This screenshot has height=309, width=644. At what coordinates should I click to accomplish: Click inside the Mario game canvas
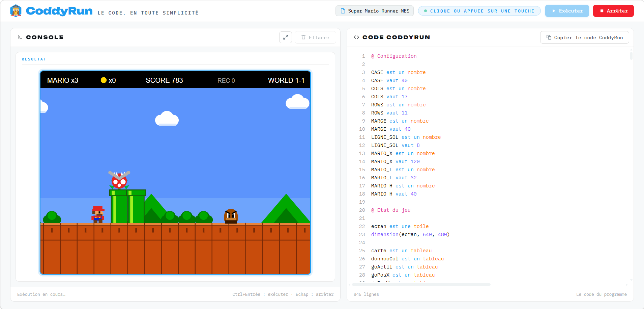tap(175, 172)
